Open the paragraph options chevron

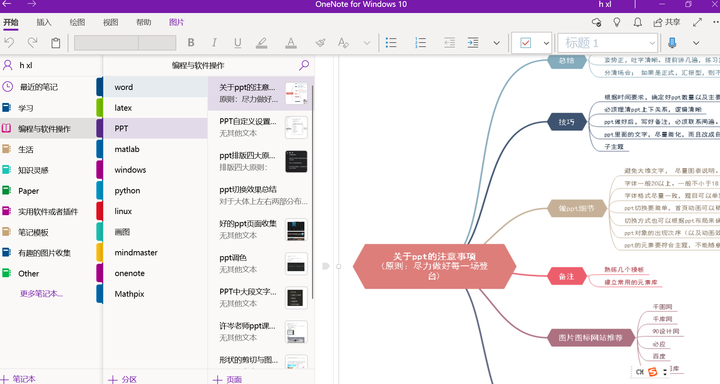pyautogui.click(x=496, y=43)
